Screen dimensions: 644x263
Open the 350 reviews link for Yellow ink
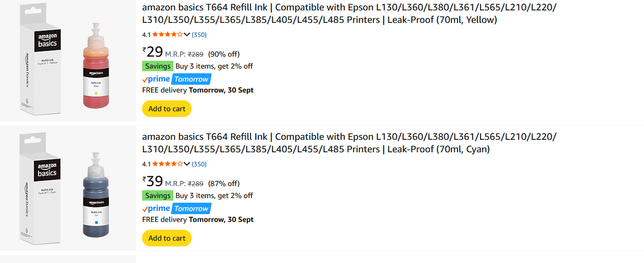pos(199,35)
